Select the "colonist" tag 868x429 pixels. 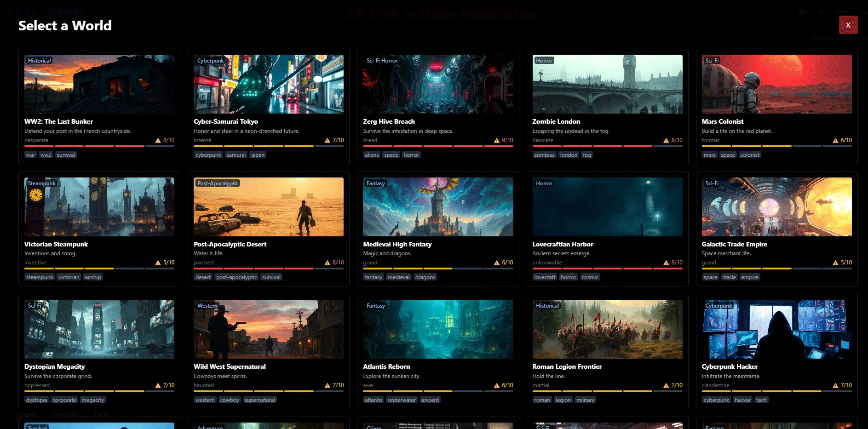pos(750,155)
